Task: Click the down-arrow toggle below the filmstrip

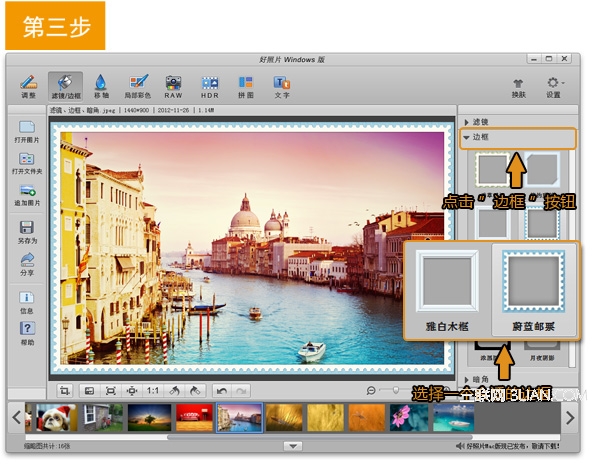Action: coord(293,446)
